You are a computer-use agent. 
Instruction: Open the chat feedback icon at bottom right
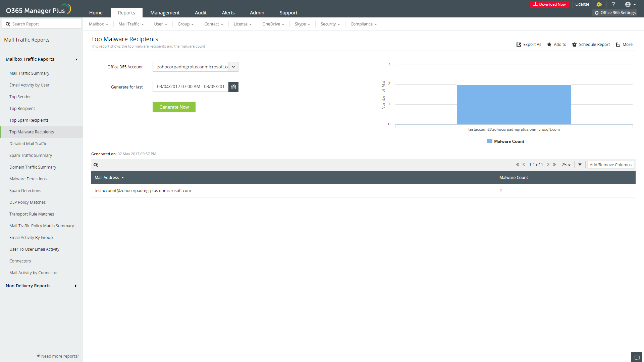tap(637, 357)
